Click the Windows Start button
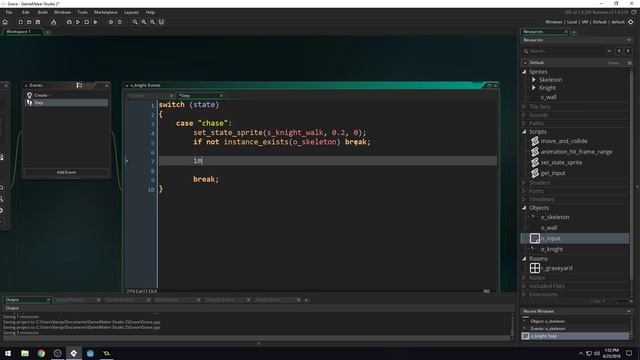Image resolution: width=640 pixels, height=360 pixels. coord(8,353)
